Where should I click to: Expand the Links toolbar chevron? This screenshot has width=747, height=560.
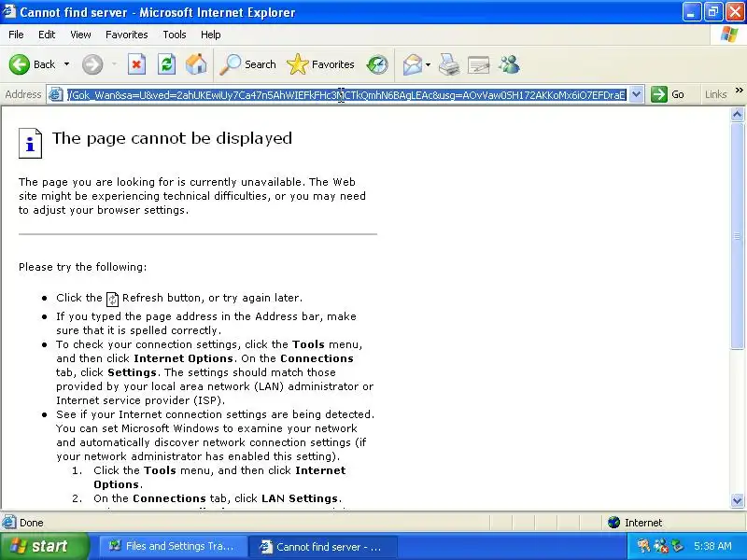(x=739, y=90)
